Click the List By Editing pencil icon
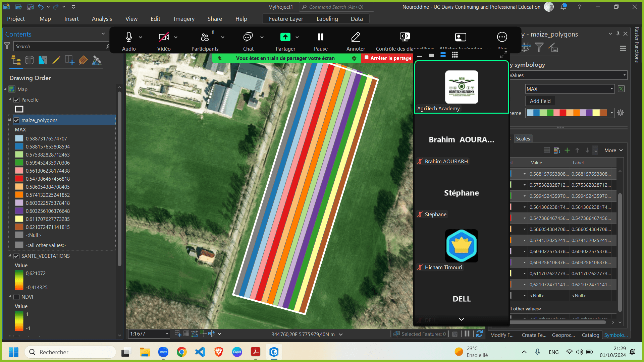644x362 pixels. click(x=56, y=60)
